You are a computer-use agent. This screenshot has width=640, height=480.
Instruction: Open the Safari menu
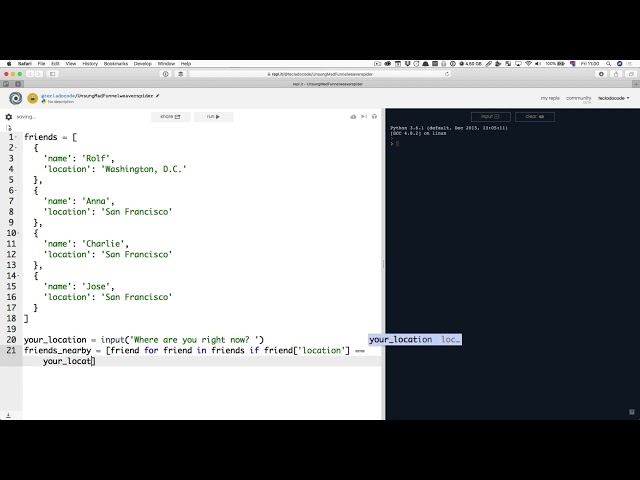click(24, 64)
